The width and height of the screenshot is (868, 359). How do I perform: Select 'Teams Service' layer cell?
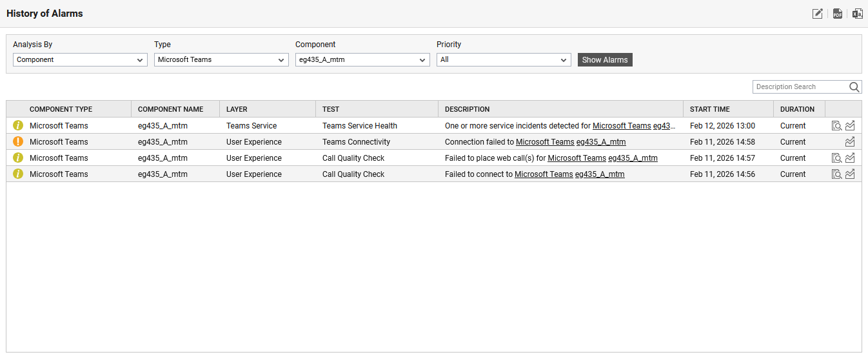[x=252, y=126]
